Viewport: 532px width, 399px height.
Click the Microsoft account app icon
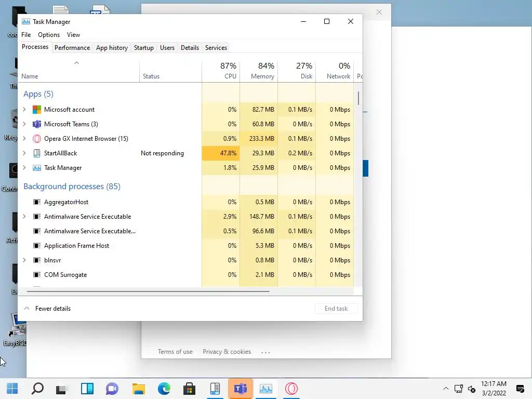(x=37, y=110)
